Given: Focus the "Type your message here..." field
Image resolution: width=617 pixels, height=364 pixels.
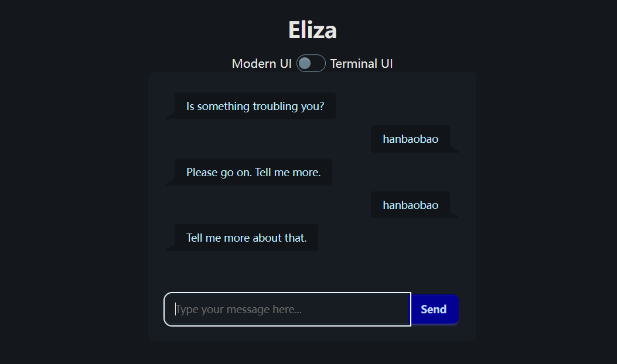Looking at the screenshot, I should coord(287,309).
